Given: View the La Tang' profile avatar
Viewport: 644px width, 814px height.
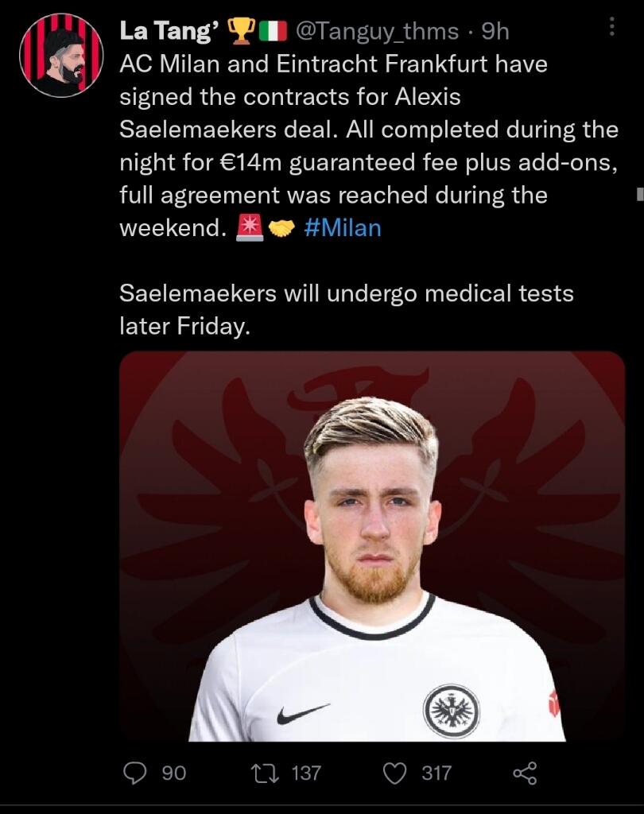Looking at the screenshot, I should tap(61, 55).
